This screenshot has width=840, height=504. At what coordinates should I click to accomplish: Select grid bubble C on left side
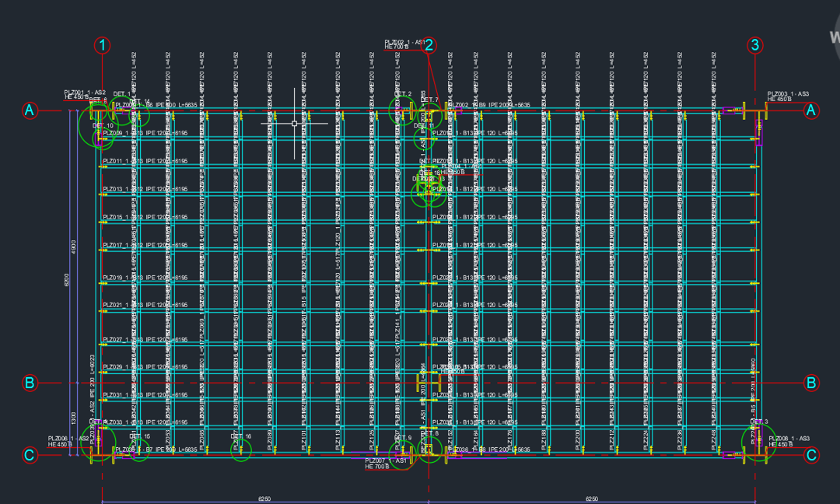pos(30,455)
